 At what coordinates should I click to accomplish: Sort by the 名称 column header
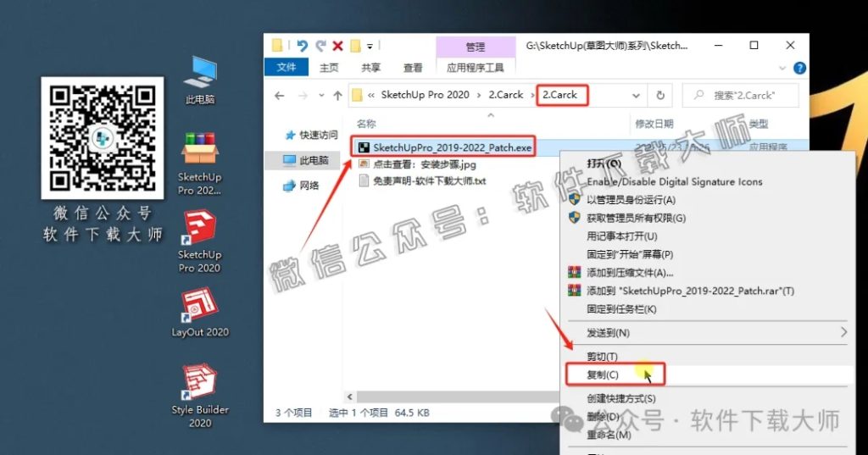click(x=366, y=124)
